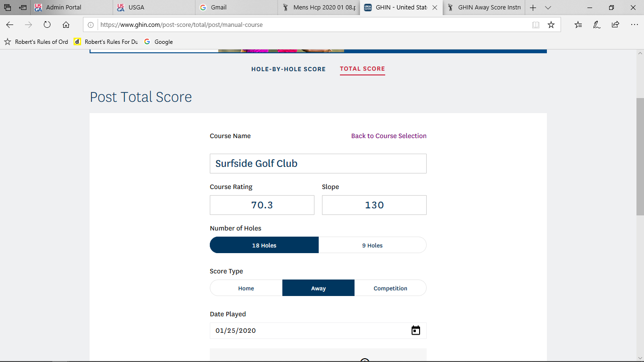Open Google bookmark in favorites bar
644x362 pixels.
coord(159,42)
